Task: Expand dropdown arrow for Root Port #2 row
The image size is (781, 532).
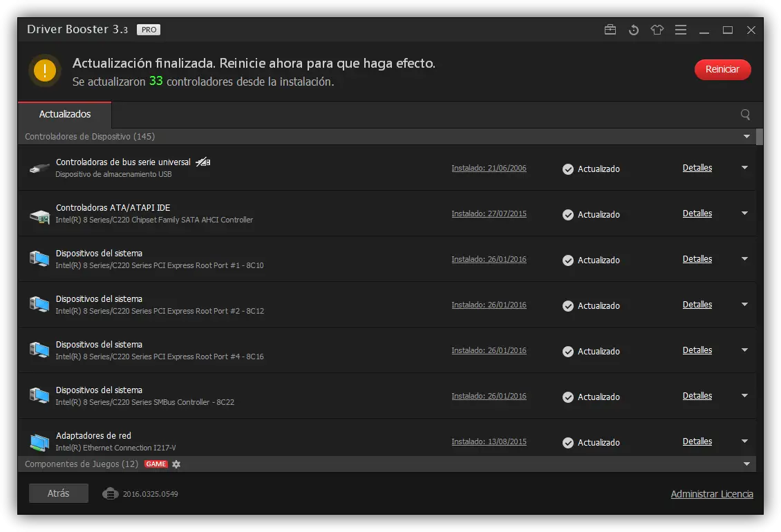Action: (x=744, y=305)
